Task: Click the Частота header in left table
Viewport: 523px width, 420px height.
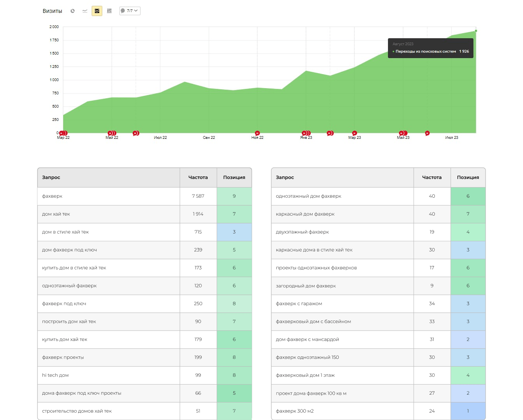Action: coord(198,177)
